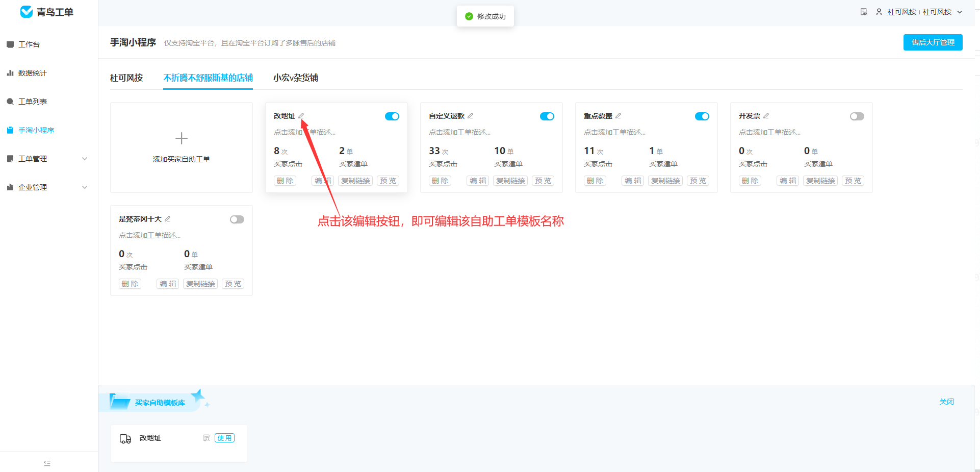Click the 工单管理 sidebar icon
The image size is (980, 472).
(x=10, y=159)
